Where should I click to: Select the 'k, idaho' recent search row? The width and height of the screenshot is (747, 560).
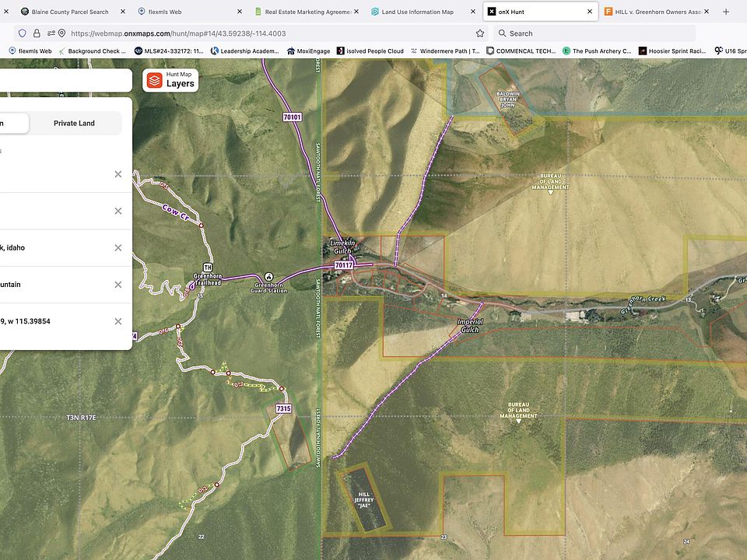[x=65, y=247]
